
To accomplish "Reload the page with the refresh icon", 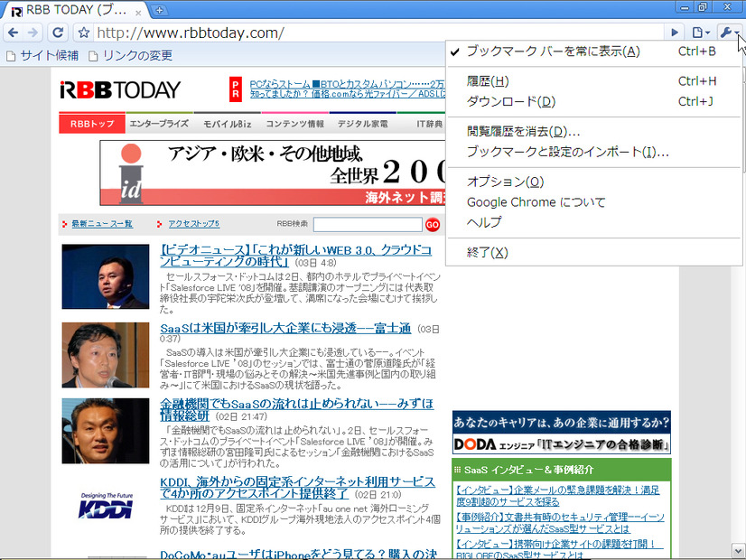I will [x=58, y=33].
